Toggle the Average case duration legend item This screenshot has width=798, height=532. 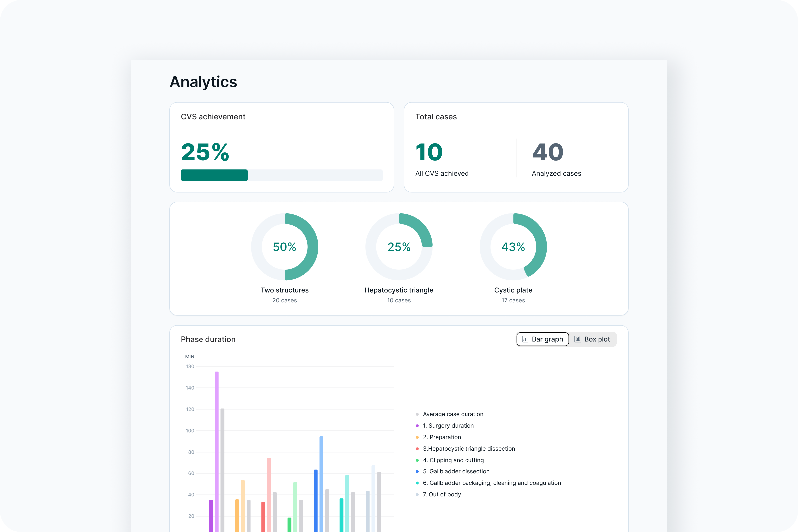[453, 414]
